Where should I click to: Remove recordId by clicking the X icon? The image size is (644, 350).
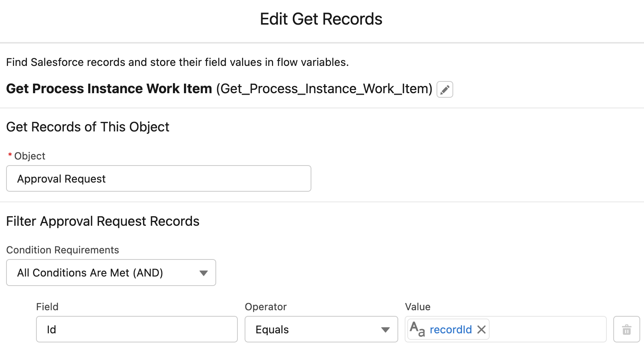tap(481, 329)
